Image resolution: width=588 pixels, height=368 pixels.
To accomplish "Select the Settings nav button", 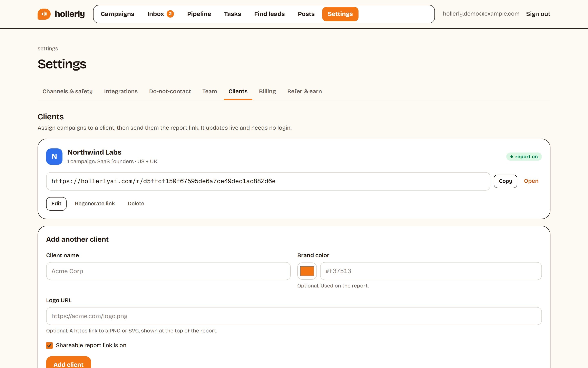I will click(340, 14).
